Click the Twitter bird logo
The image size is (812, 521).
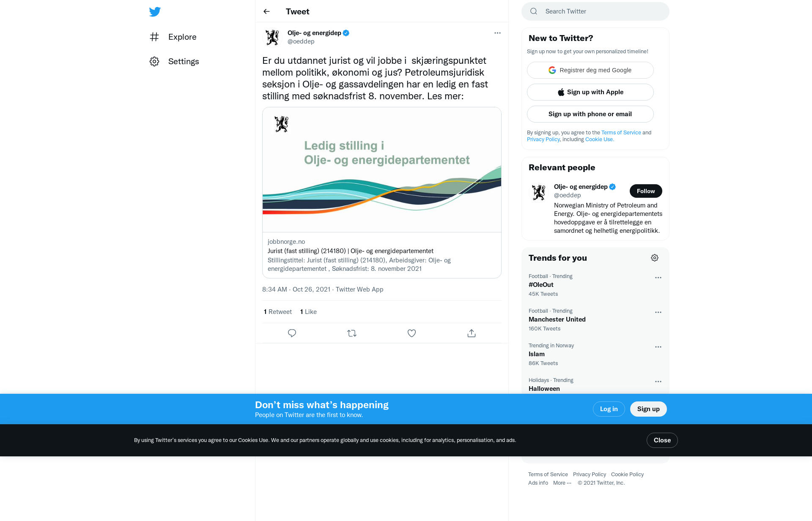155,11
